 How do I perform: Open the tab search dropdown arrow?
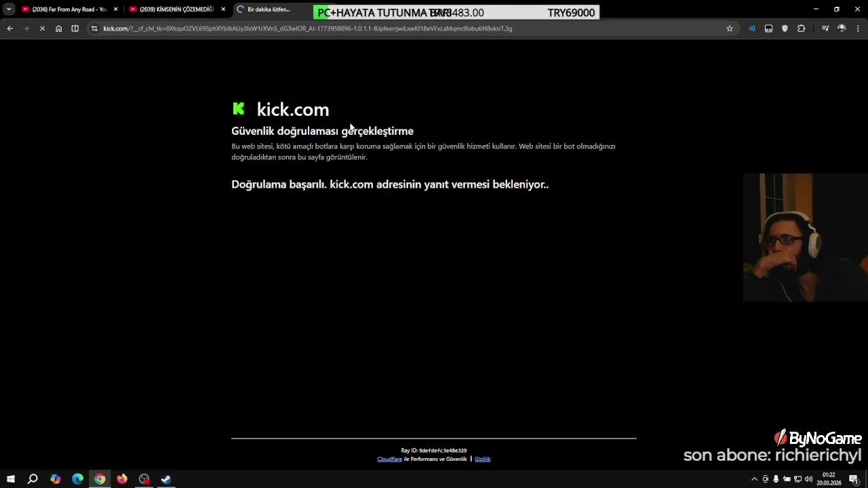(9, 9)
